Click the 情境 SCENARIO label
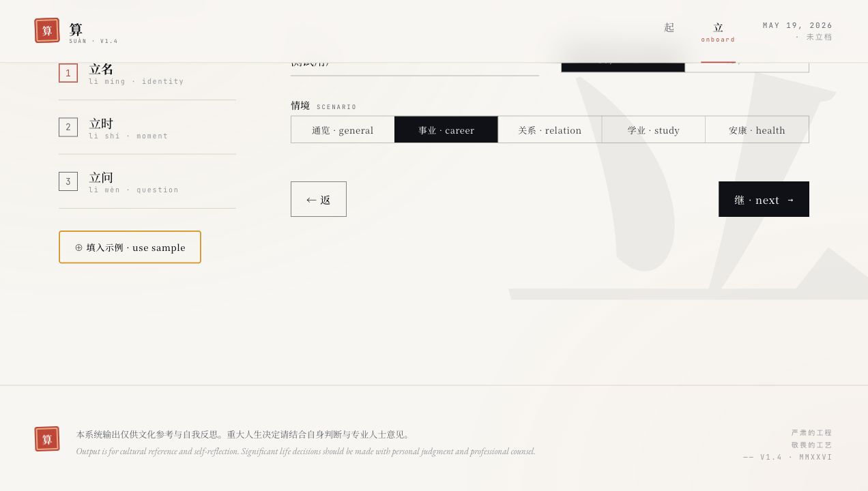The width and height of the screenshot is (868, 491). [x=323, y=106]
